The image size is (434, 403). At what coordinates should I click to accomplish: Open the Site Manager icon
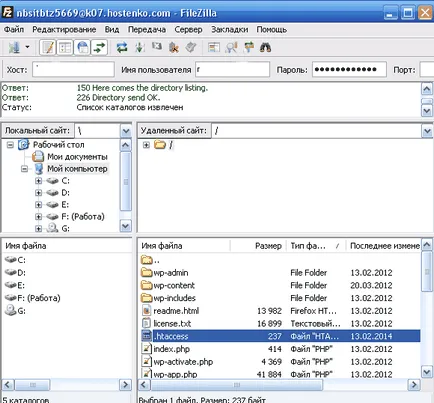[14, 48]
